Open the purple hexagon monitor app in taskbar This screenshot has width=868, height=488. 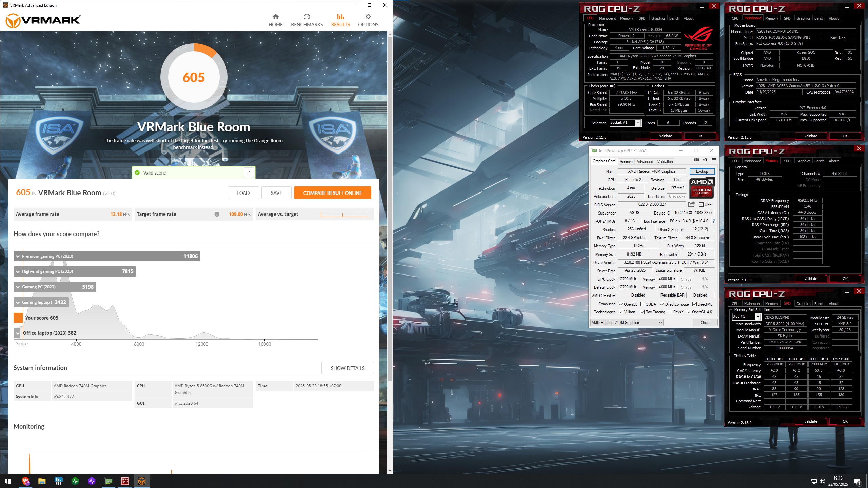pos(92,481)
